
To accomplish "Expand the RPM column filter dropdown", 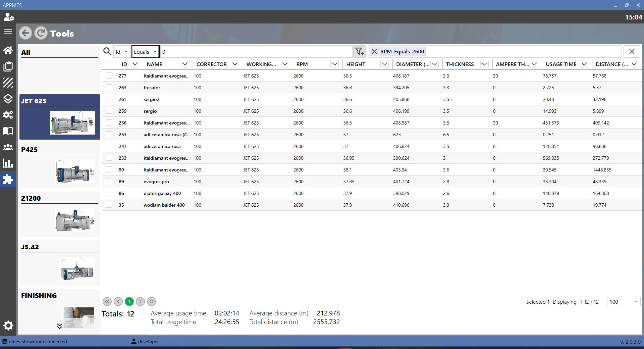I will point(334,64).
